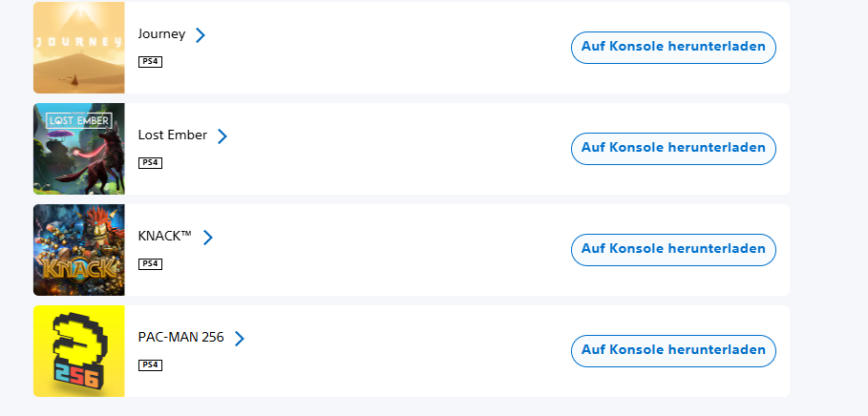The height and width of the screenshot is (416, 868).
Task: Download Journey to console
Action: click(673, 48)
